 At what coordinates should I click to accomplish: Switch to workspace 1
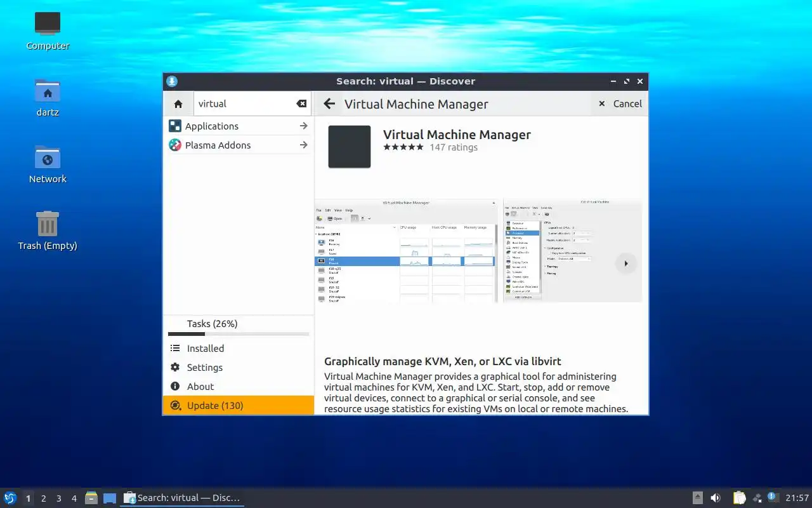tap(28, 498)
